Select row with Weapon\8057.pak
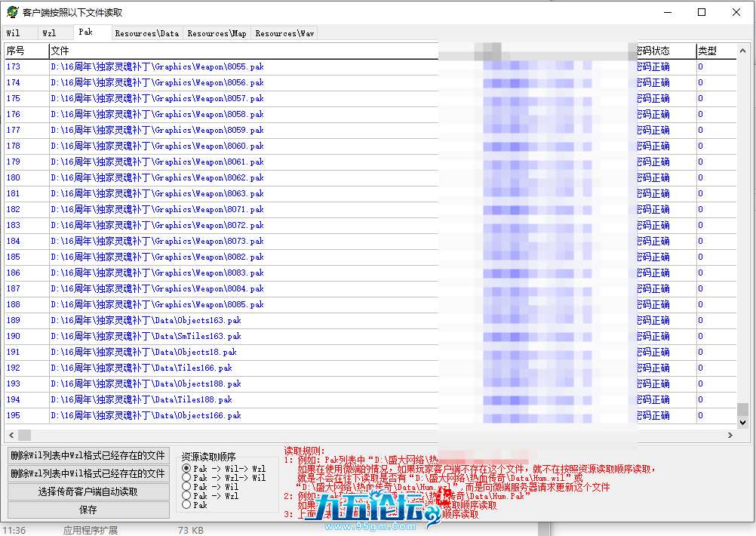The width and height of the screenshot is (756, 536). click(370, 98)
